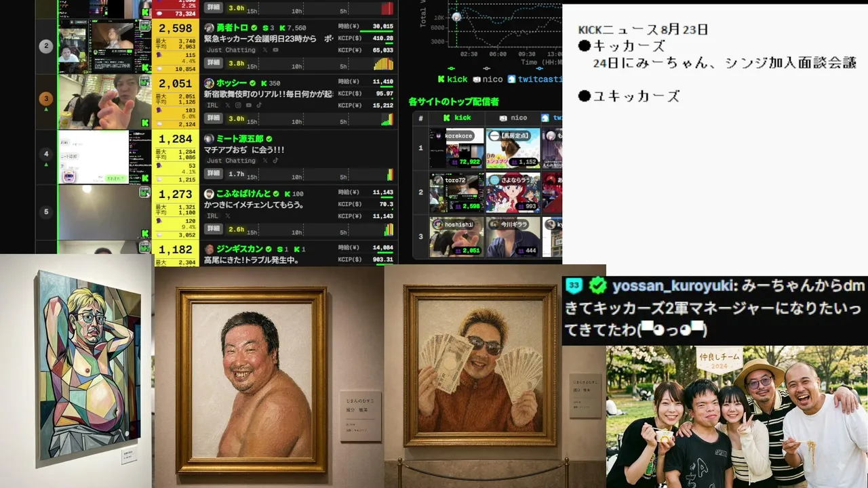Screen dimensions: 868x488
Task: Click the verified badge beside こふなばけんと
Action: click(277, 194)
